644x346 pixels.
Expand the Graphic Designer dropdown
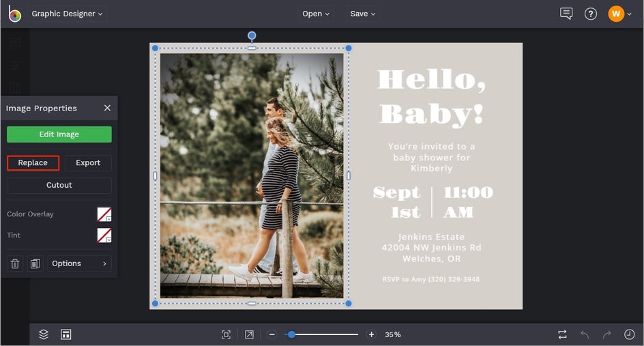pyautogui.click(x=67, y=14)
